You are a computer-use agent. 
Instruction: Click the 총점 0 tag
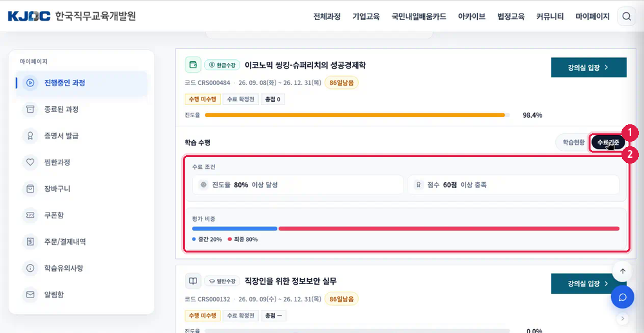[272, 99]
